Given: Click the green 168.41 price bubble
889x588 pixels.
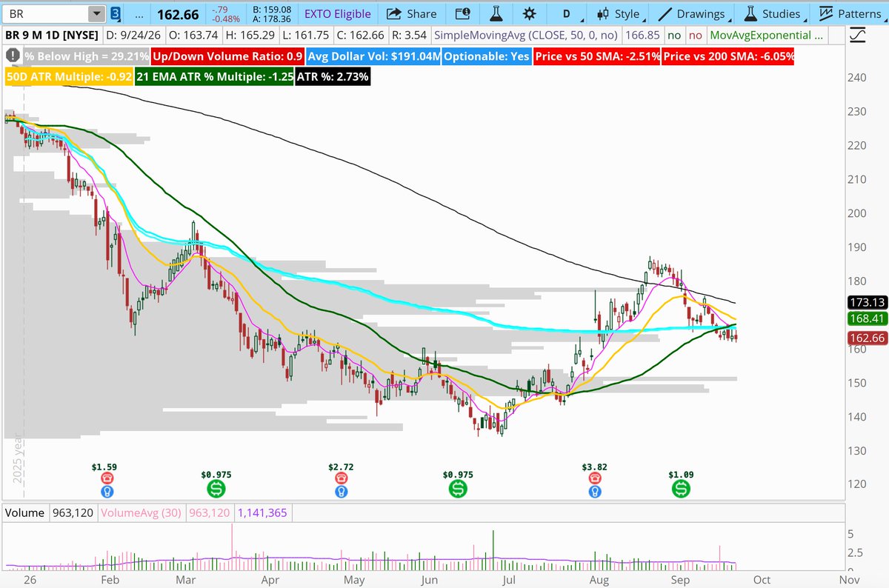Looking at the screenshot, I should click(x=866, y=319).
